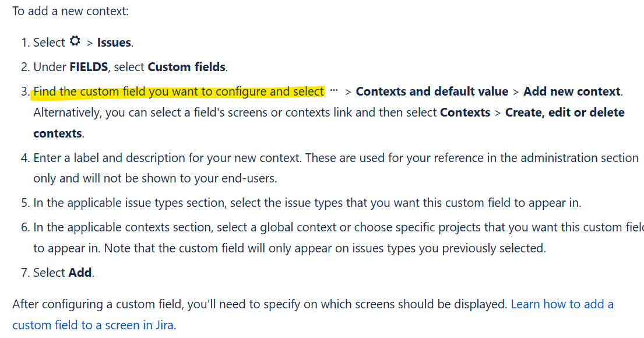Click the sentence starting "After configuring a custom field"

coord(260,304)
